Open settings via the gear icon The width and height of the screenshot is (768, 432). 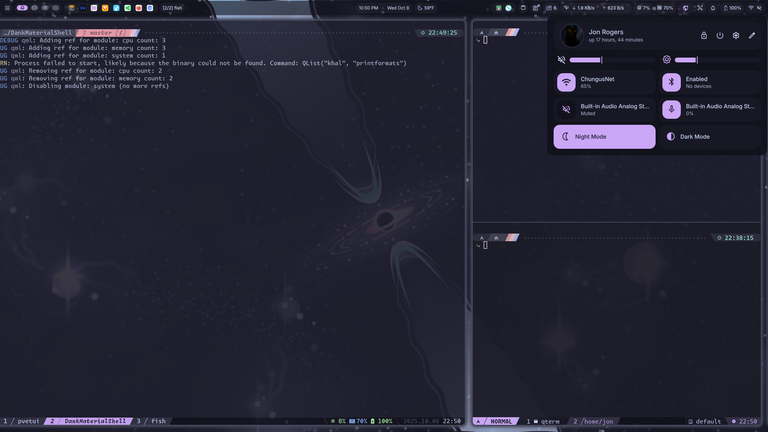pos(736,35)
